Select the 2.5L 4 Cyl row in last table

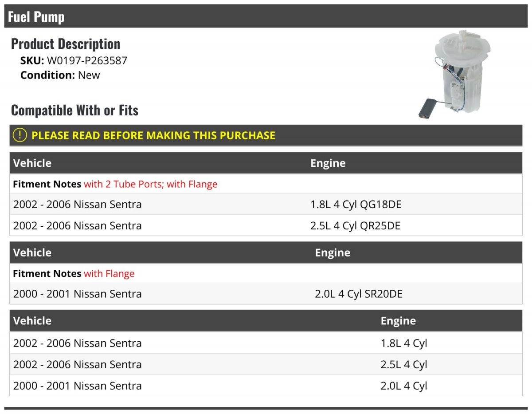266,364
